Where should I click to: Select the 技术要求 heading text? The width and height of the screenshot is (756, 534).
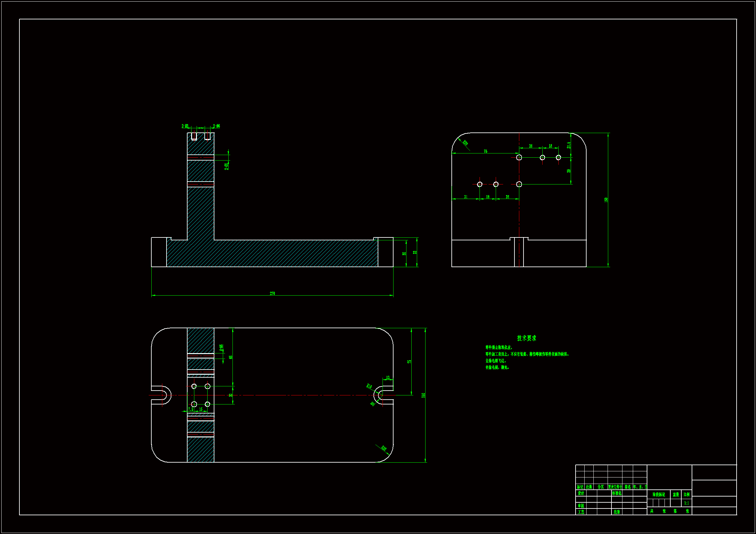tap(526, 338)
